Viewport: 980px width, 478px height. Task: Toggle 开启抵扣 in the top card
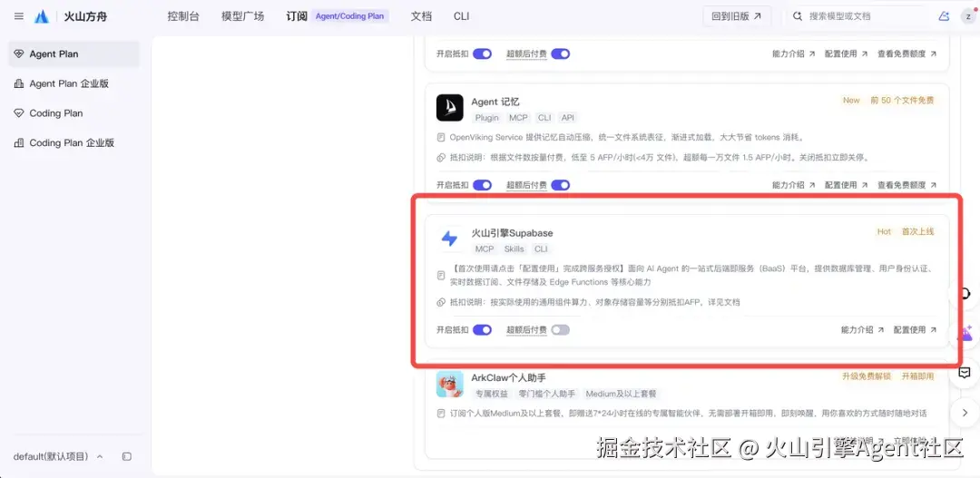482,54
